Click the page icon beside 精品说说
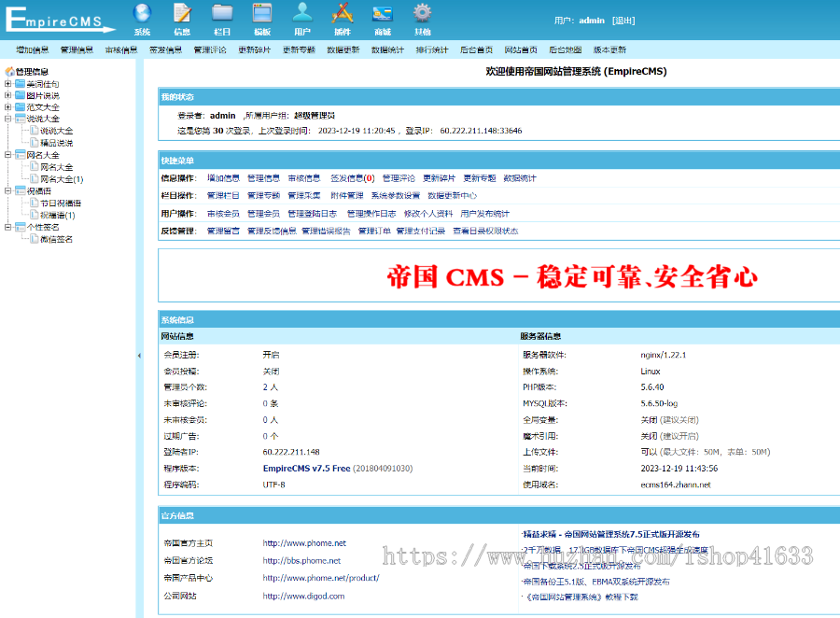 click(35, 143)
